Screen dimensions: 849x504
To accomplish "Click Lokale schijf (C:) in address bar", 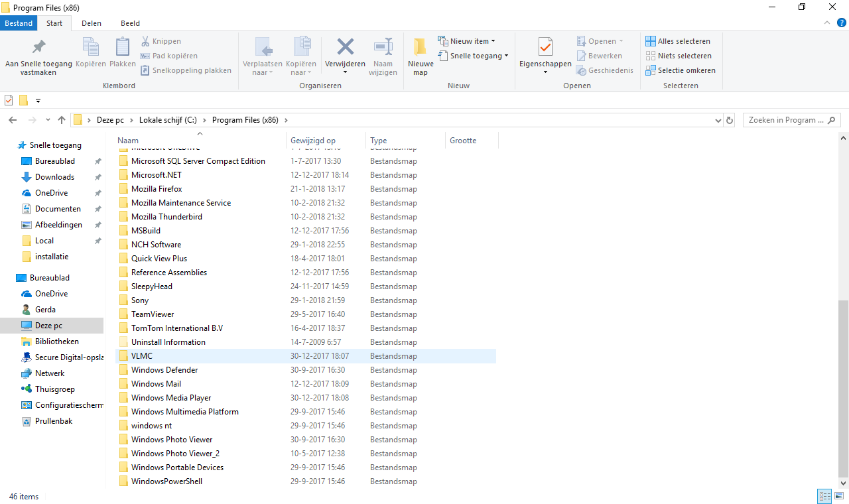I will click(x=168, y=120).
